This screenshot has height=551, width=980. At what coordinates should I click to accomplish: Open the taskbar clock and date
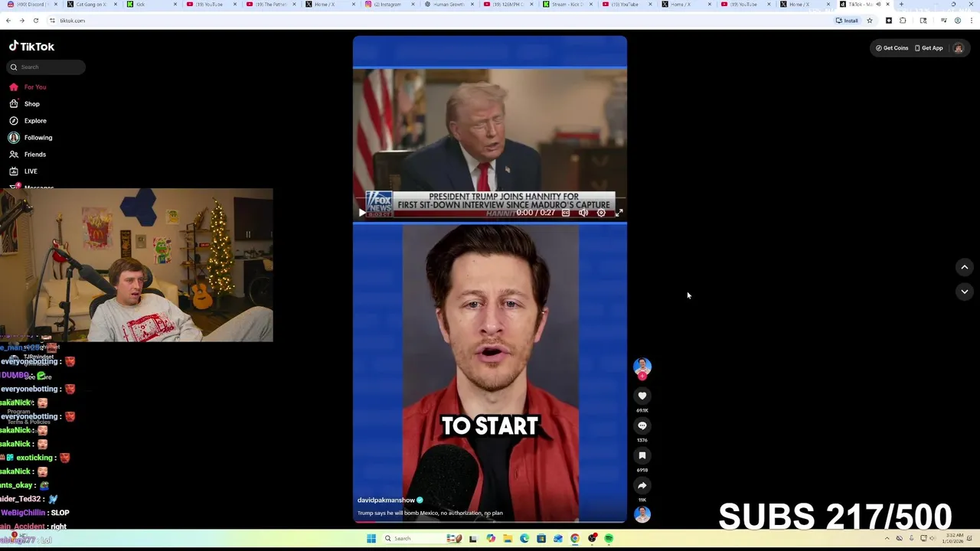(954, 539)
